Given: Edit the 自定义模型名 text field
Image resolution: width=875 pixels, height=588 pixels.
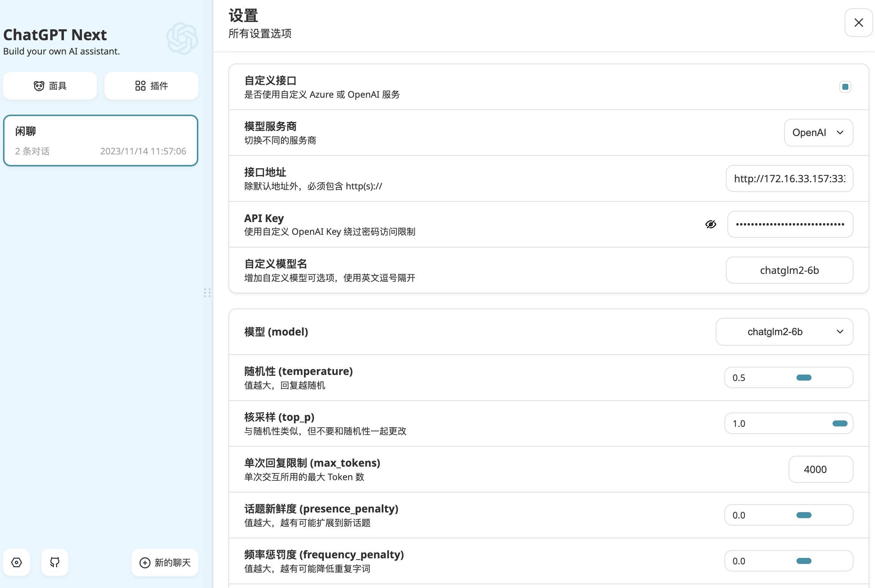Looking at the screenshot, I should point(789,270).
